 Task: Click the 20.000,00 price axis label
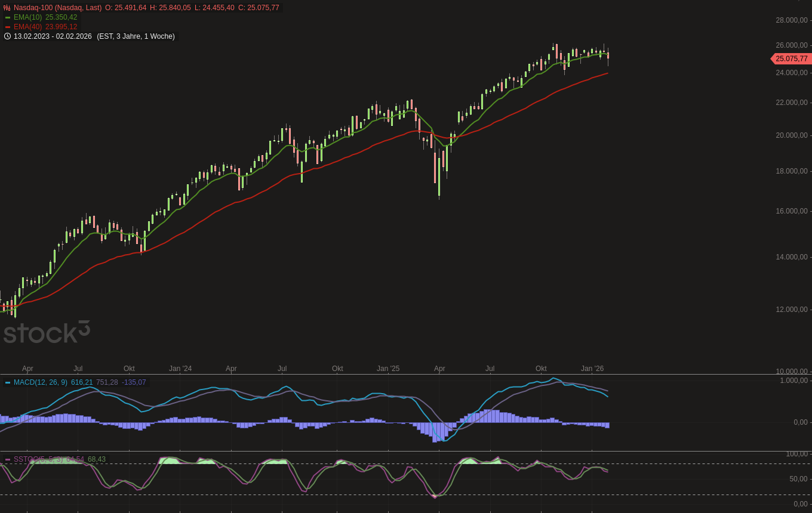click(791, 135)
